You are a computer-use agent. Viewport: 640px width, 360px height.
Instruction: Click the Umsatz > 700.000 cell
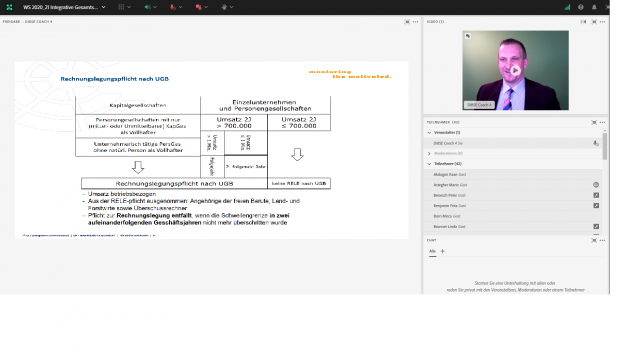click(x=234, y=122)
